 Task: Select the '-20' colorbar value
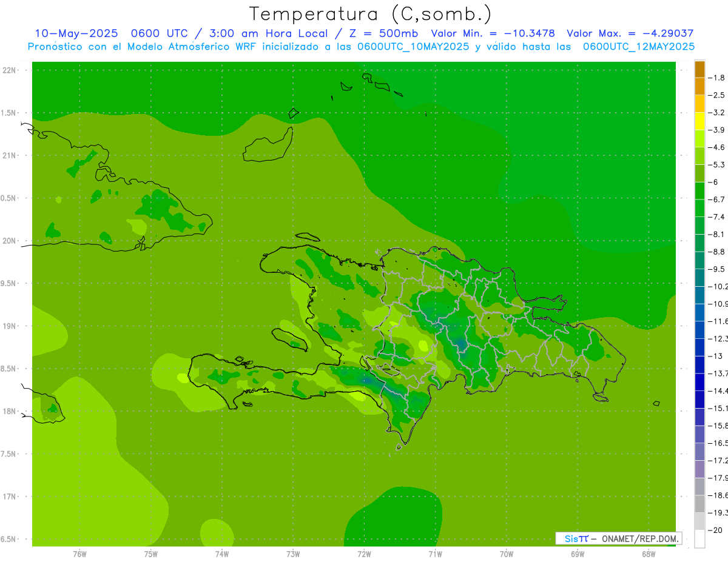716,530
